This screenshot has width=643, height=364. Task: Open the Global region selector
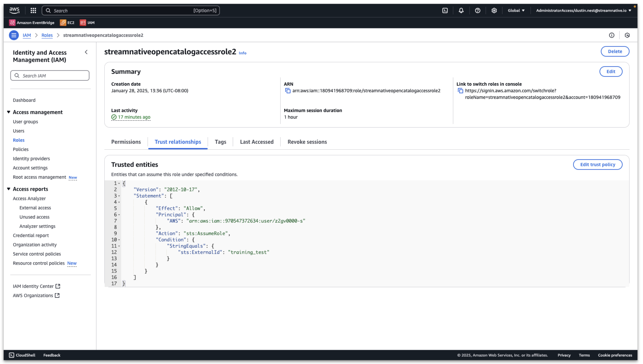[516, 10]
